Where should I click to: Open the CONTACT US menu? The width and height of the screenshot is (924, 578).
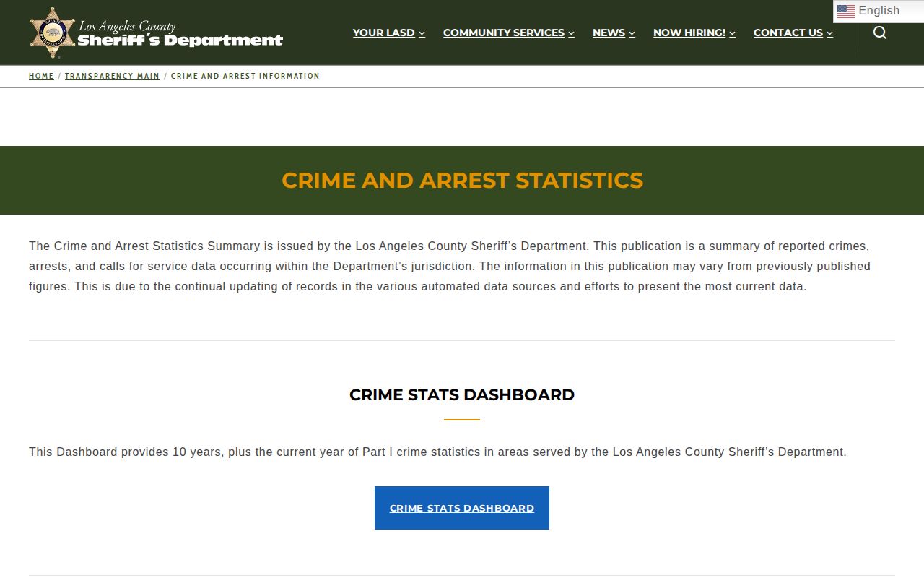coord(788,33)
